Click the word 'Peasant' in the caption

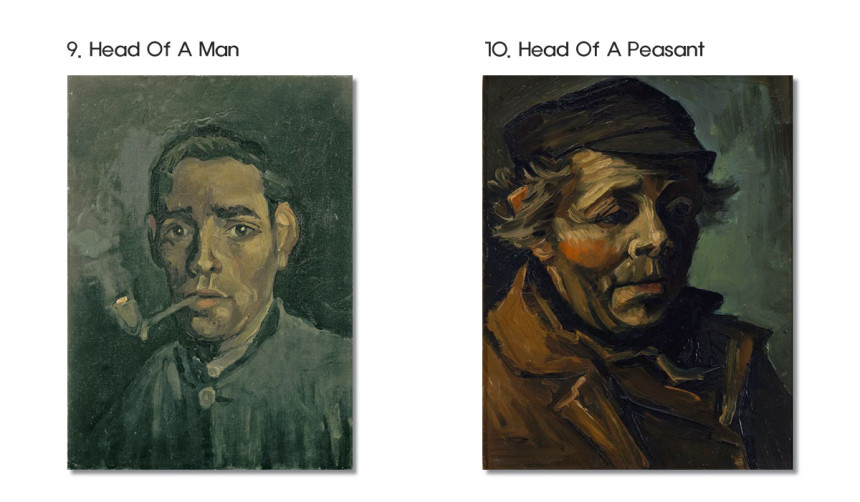coord(665,49)
